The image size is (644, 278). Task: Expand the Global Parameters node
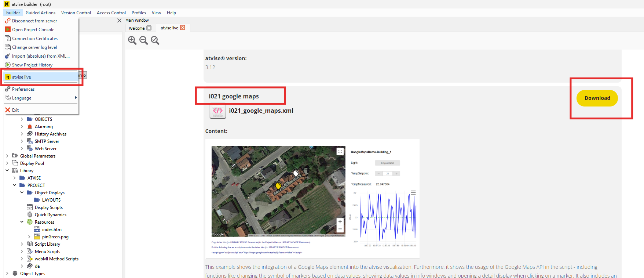[7, 156]
